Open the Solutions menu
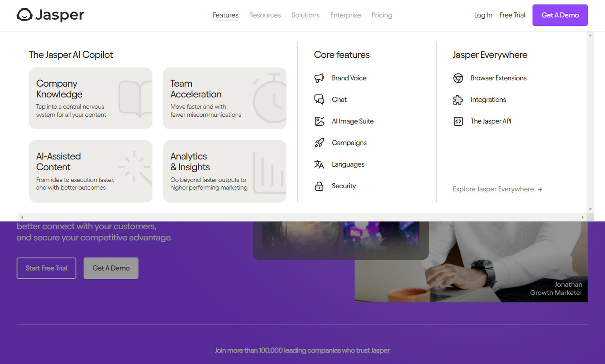This screenshot has width=605, height=364. click(x=305, y=15)
